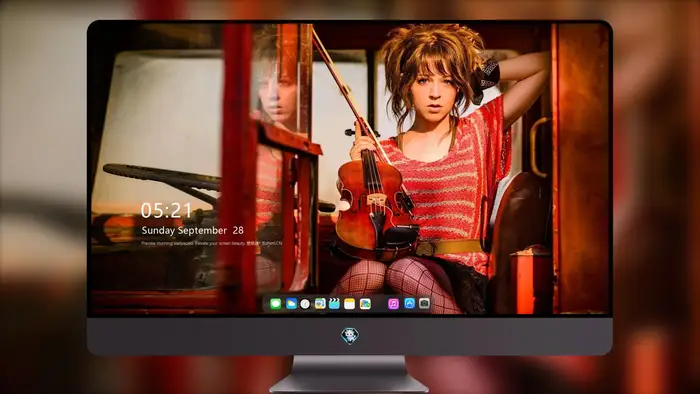Click the "Sunday September 28" date text

coord(192,230)
